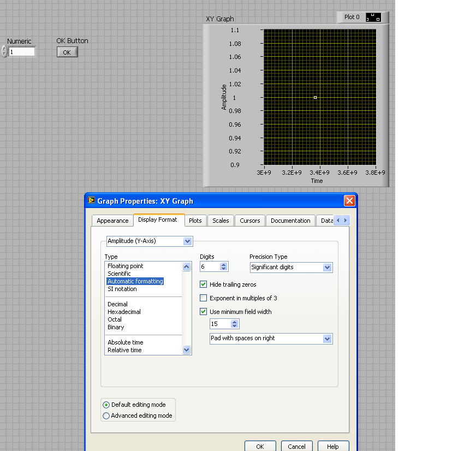Open the Amplitude (Y-Axis) dropdown
Screen dimensions: 476x451
click(x=187, y=241)
